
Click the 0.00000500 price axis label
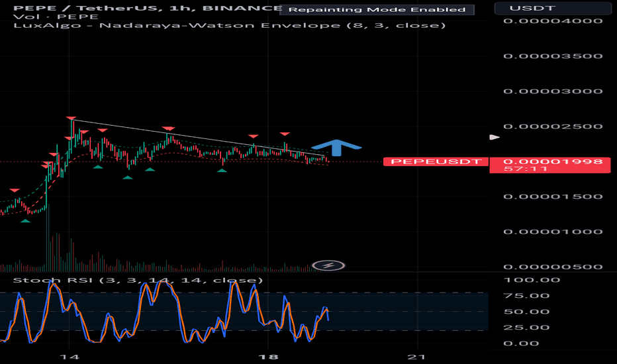[x=553, y=267]
